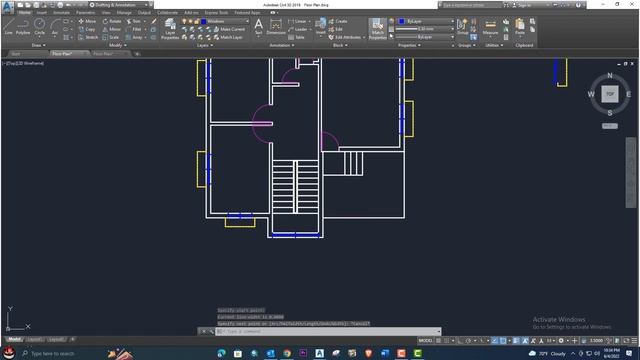Click the Create block tool
The height and width of the screenshot is (360, 640).
click(x=338, y=21)
